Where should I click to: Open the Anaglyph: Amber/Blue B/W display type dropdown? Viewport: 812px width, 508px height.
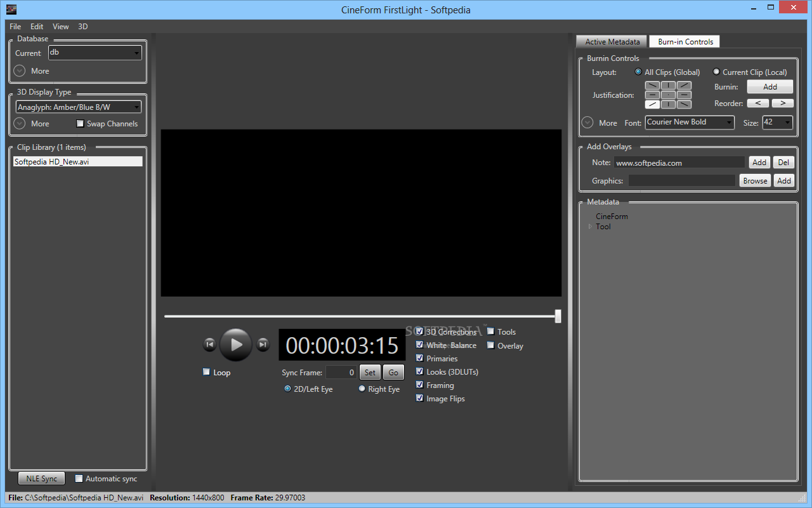(x=79, y=107)
